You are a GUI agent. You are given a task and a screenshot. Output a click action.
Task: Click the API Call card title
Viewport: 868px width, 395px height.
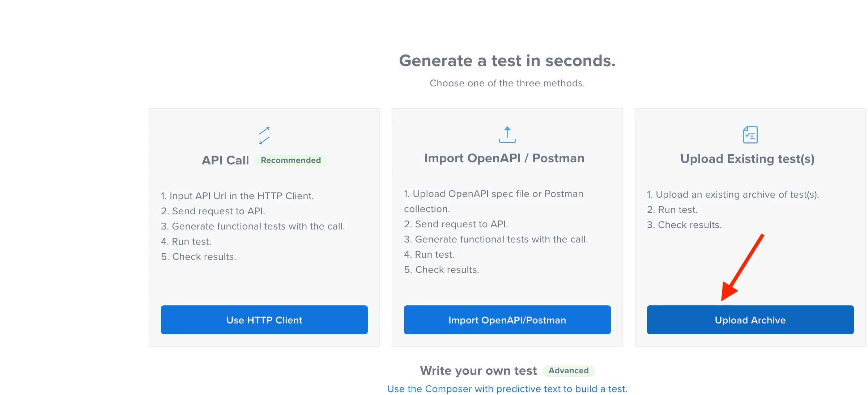(x=225, y=160)
